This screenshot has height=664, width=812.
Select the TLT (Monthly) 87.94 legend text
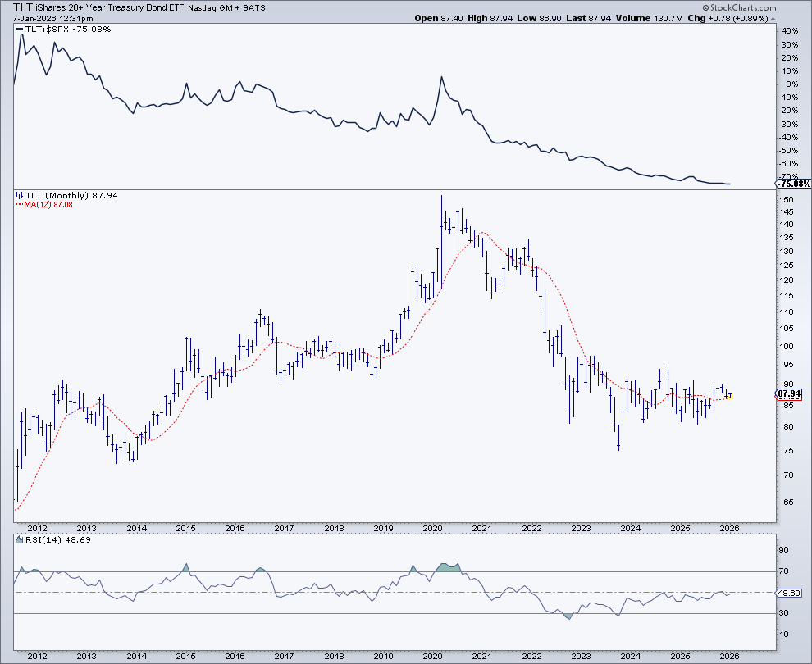tap(71, 195)
